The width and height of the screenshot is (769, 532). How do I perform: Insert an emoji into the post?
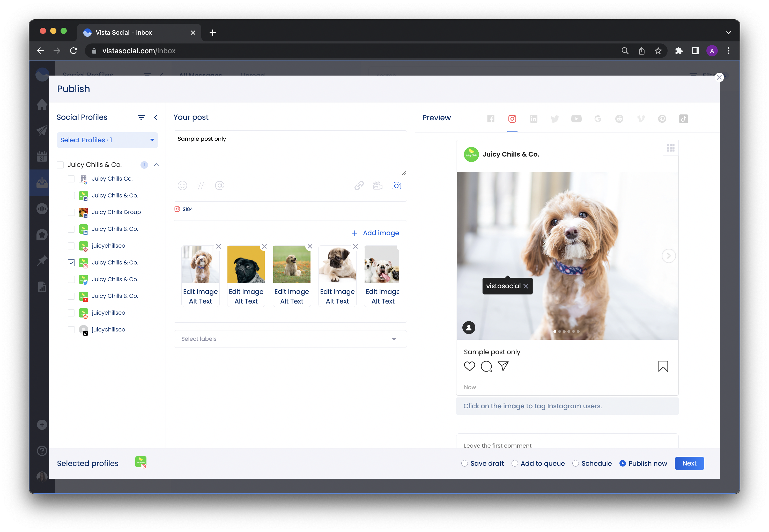[x=182, y=186]
